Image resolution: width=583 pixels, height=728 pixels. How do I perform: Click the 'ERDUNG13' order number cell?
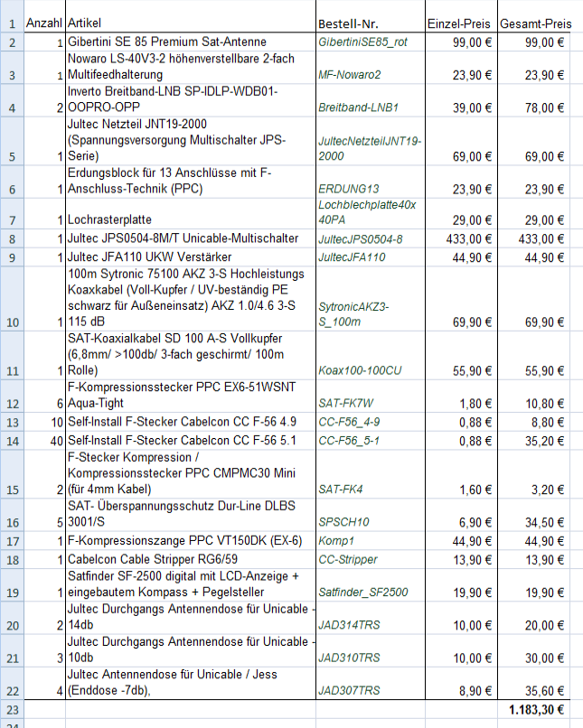370,189
